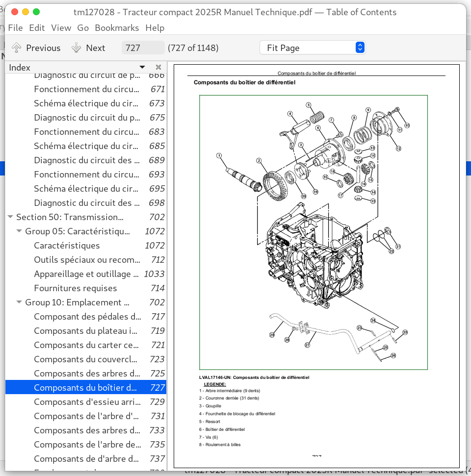Select Fournitures requises entry
The image size is (471, 476).
coord(86,288)
